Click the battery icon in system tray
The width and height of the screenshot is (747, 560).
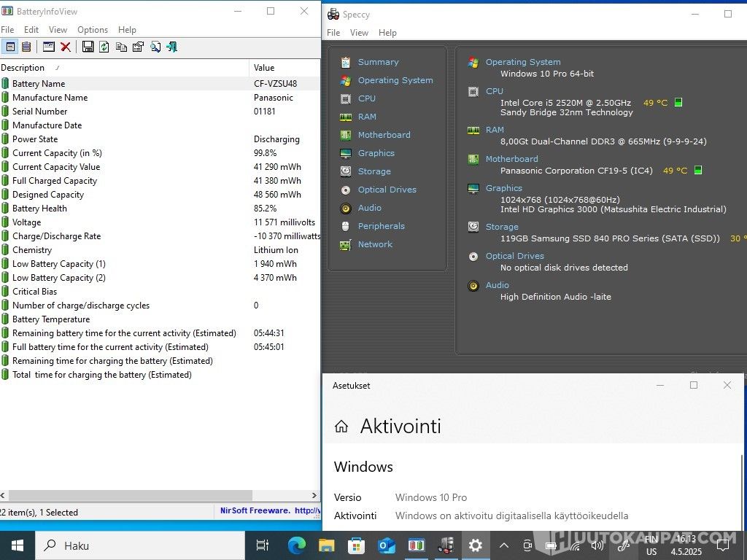pos(551,545)
